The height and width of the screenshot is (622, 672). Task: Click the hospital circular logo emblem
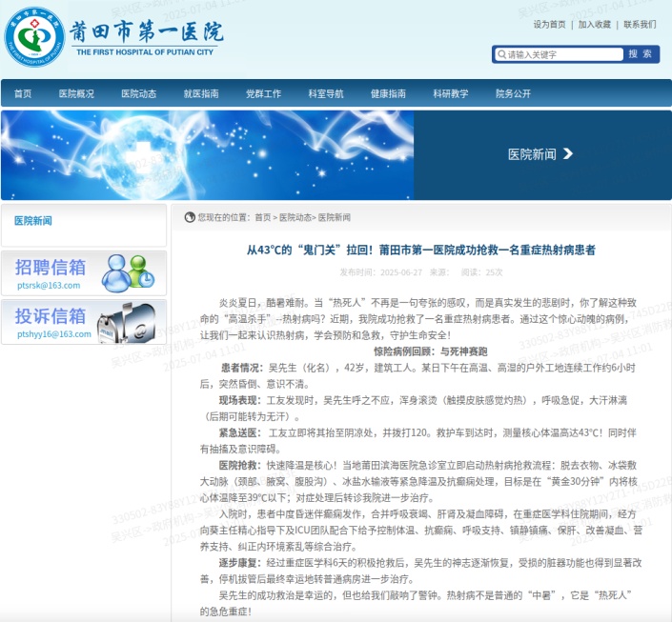tap(34, 37)
